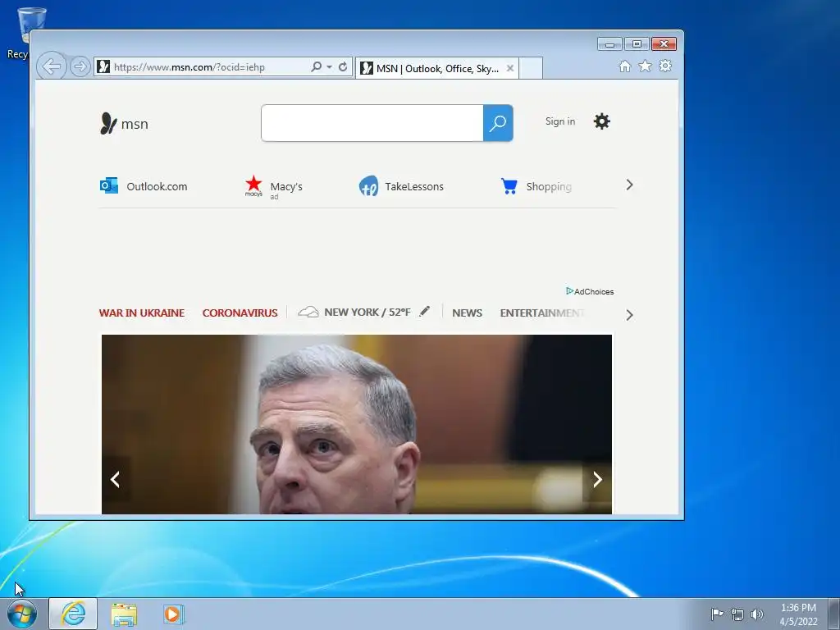Viewport: 840px width, 630px height.
Task: Open a new blank tab
Action: coord(531,68)
